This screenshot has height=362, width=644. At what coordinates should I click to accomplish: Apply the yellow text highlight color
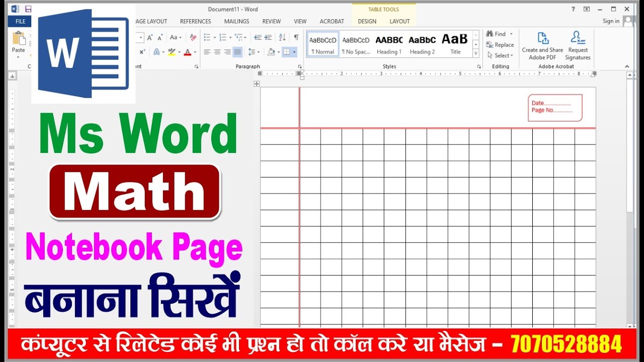pos(172,52)
